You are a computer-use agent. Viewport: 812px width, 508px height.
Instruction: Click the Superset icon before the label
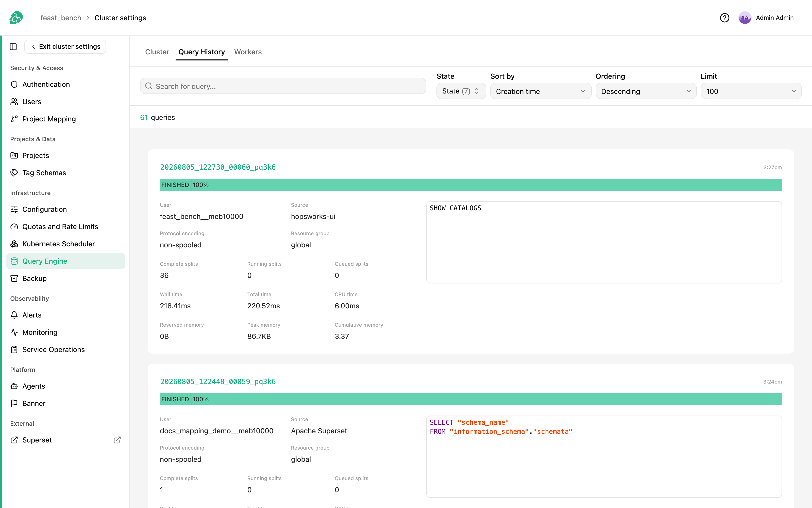pyautogui.click(x=14, y=440)
